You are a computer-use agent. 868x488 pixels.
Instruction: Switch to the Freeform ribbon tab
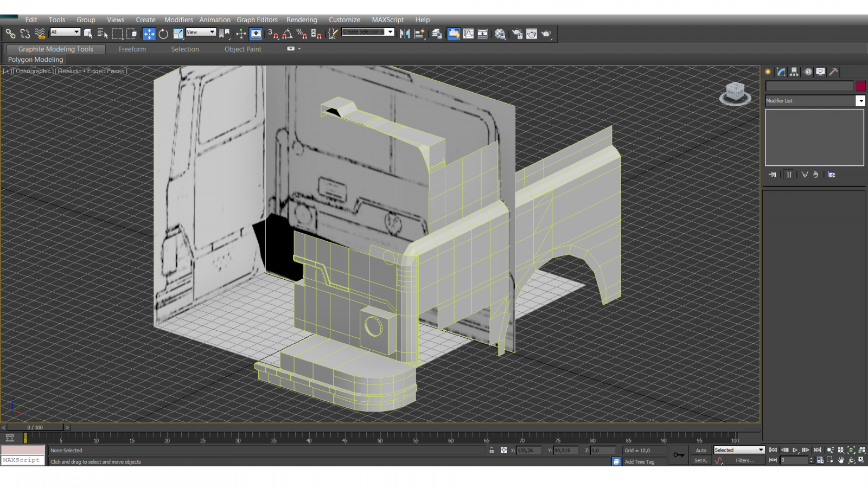tap(132, 49)
